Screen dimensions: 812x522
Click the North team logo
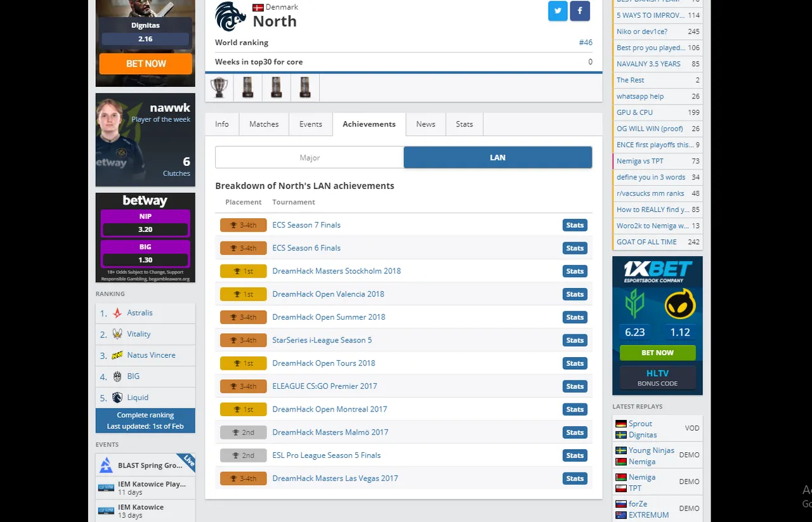coord(230,16)
